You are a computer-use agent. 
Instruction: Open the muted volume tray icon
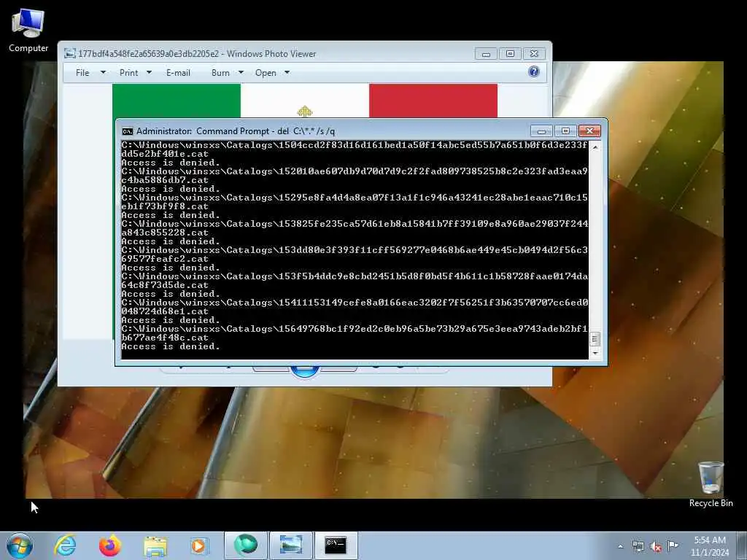[x=656, y=546]
